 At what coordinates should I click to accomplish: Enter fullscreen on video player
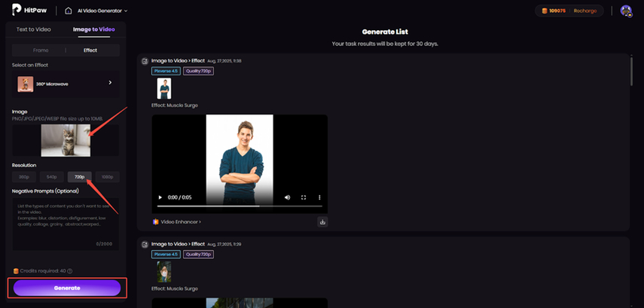(x=304, y=197)
